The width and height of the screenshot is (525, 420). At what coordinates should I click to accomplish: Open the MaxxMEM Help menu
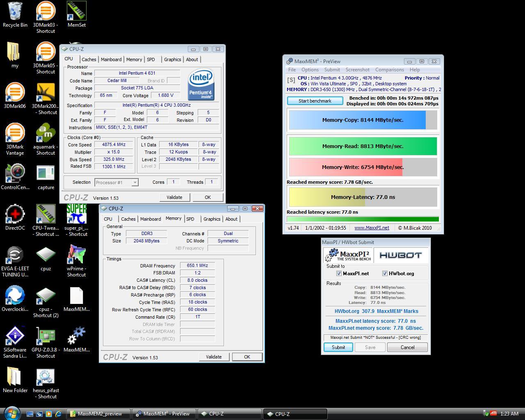[x=415, y=70]
